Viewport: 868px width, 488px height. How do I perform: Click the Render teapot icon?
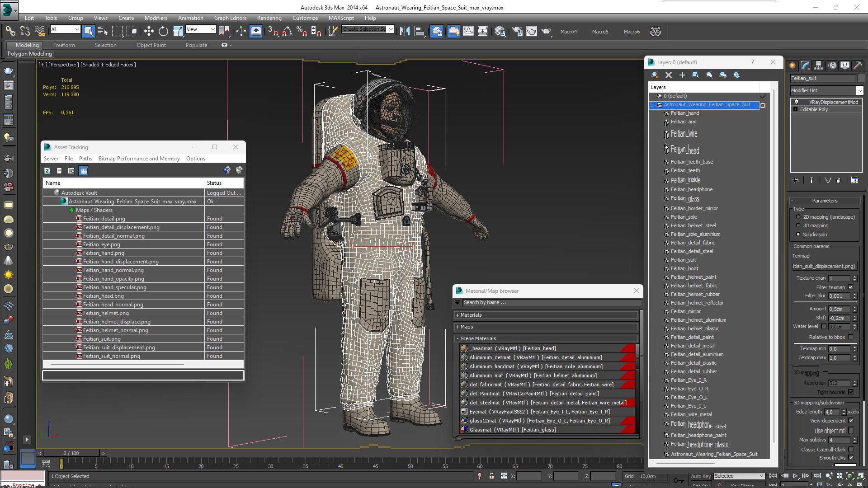click(x=546, y=31)
